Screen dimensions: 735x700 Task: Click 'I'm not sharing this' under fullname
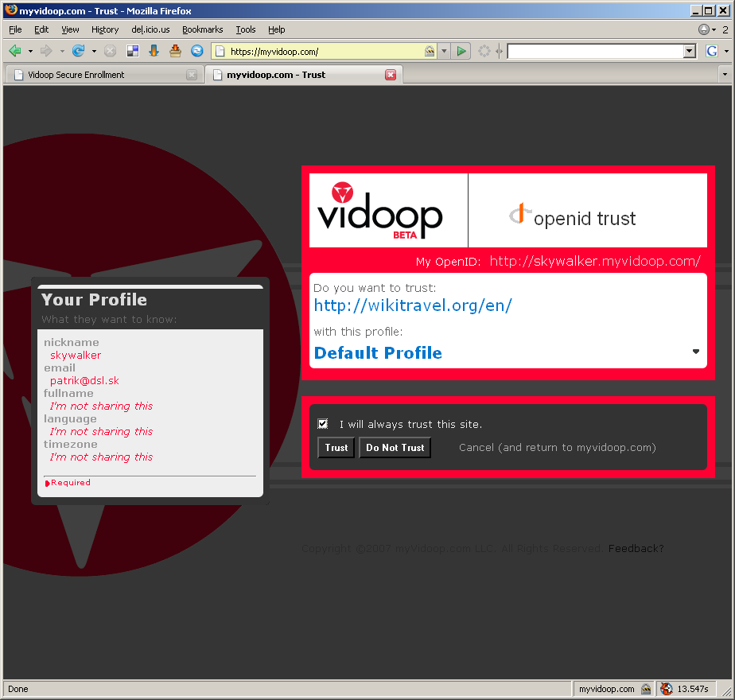click(101, 406)
